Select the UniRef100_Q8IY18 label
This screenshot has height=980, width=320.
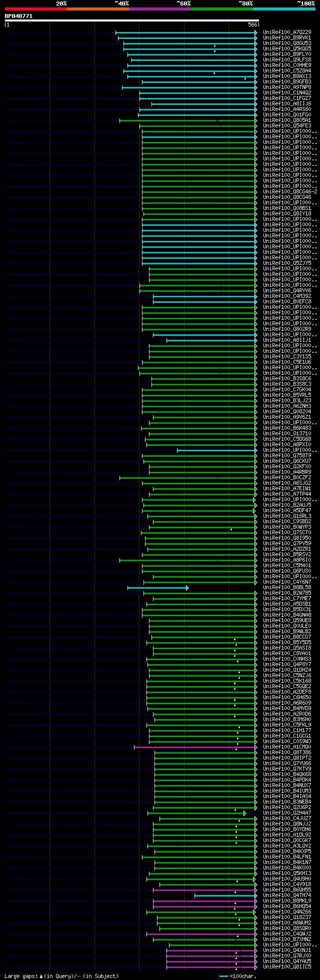[x=287, y=213]
